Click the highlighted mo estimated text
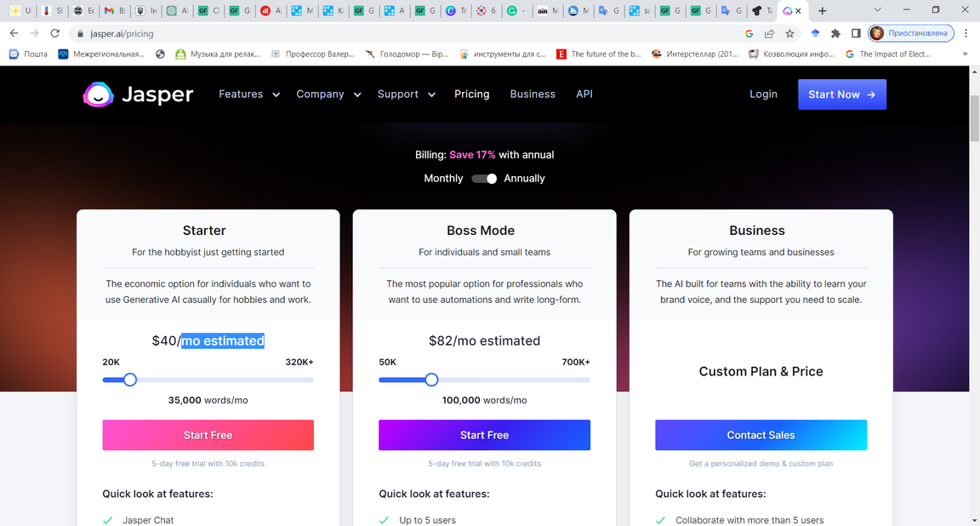The image size is (980, 526). point(223,340)
